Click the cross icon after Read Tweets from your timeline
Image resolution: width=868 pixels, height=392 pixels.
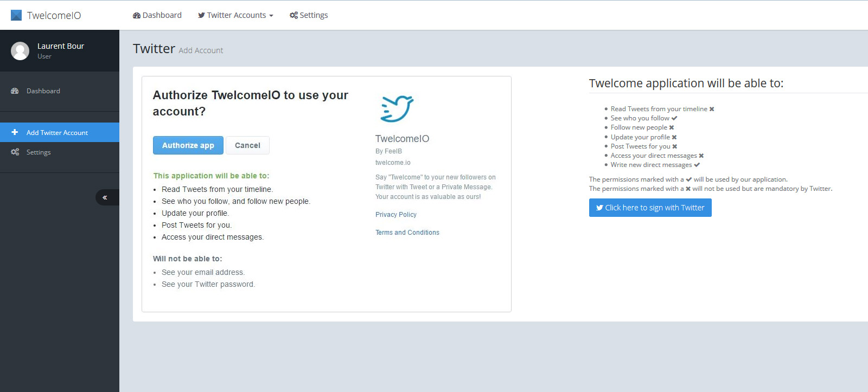712,109
